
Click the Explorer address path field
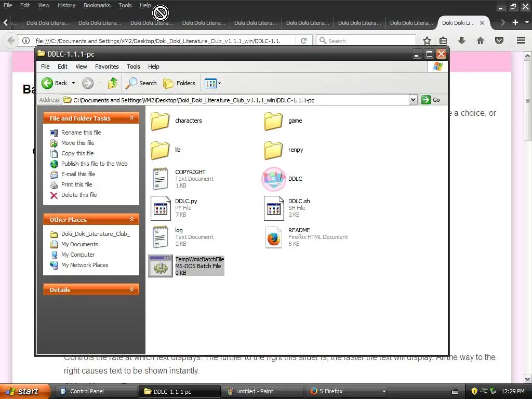coord(236,100)
